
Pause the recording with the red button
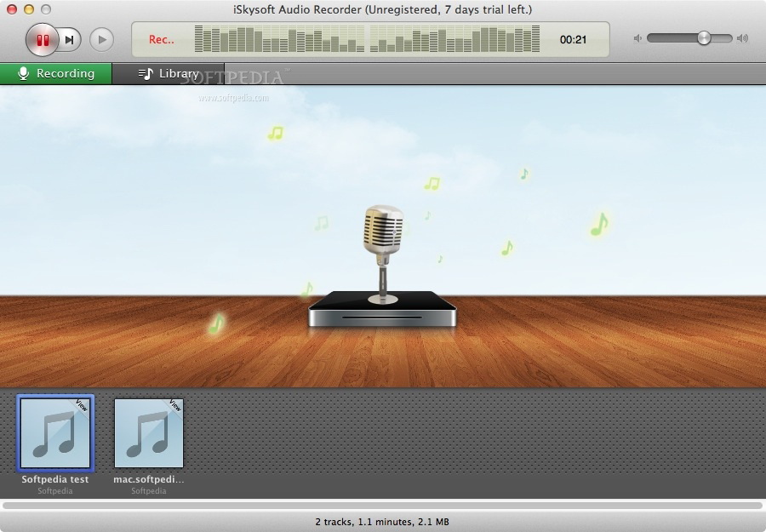42,39
